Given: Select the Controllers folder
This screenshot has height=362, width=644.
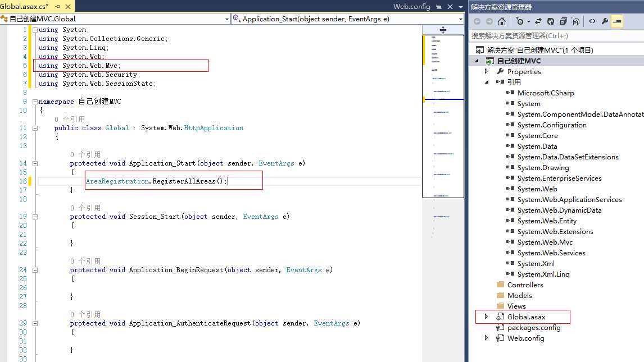Looking at the screenshot, I should point(525,285).
